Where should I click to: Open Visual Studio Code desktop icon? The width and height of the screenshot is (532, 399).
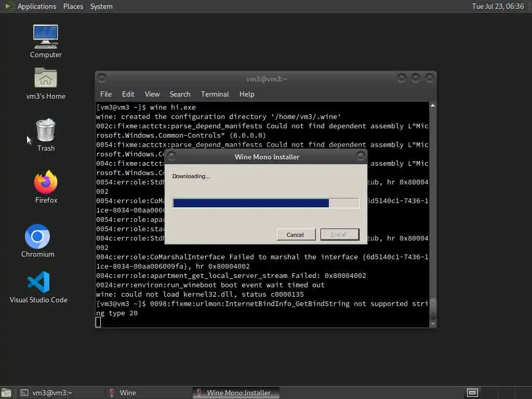[38, 287]
